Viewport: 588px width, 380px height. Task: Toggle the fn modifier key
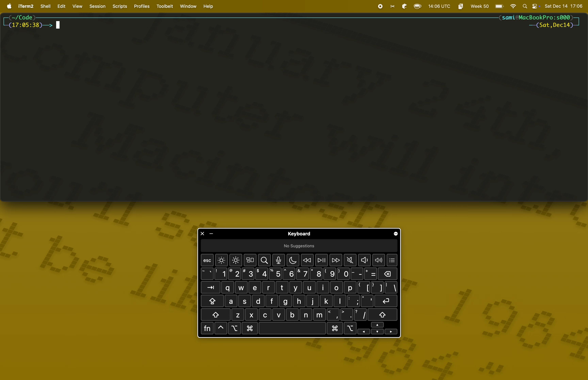[207, 328]
